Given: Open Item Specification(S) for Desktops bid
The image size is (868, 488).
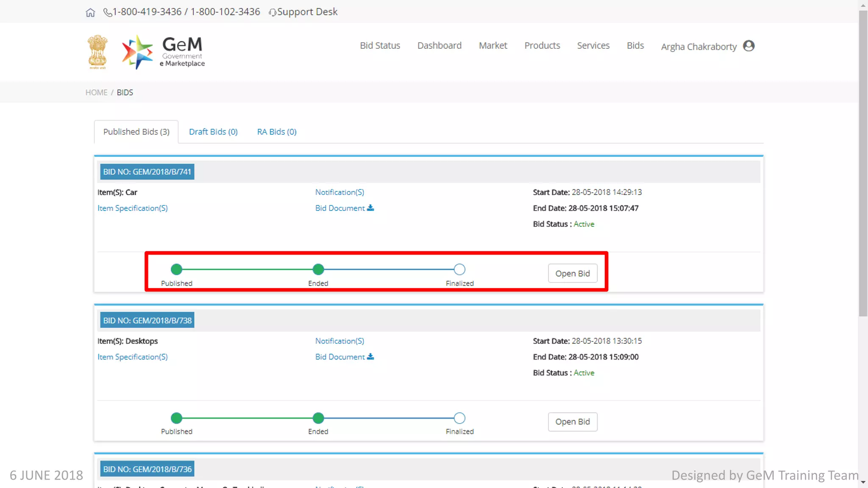Looking at the screenshot, I should click(133, 357).
